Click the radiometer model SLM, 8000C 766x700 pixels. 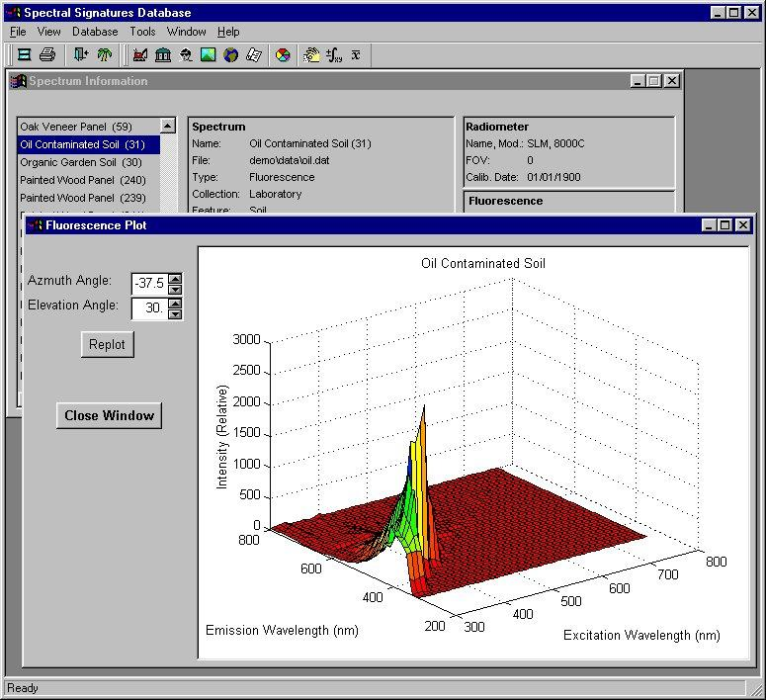pyautogui.click(x=555, y=143)
